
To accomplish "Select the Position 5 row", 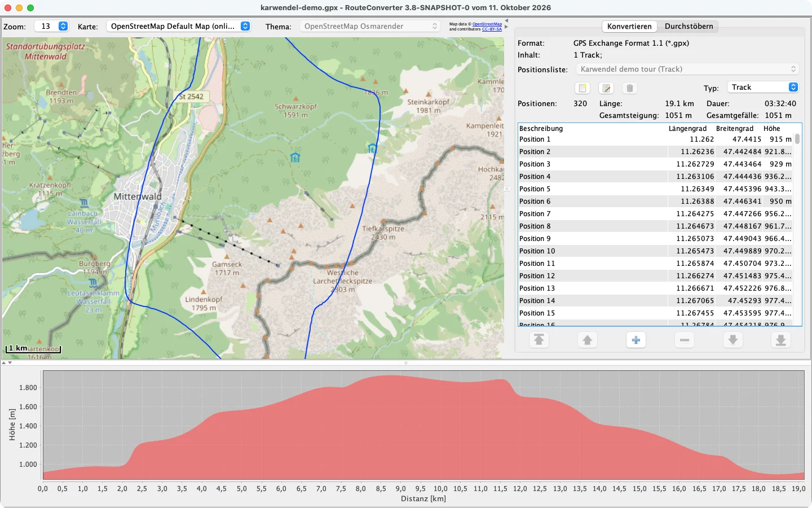I will coord(656,189).
